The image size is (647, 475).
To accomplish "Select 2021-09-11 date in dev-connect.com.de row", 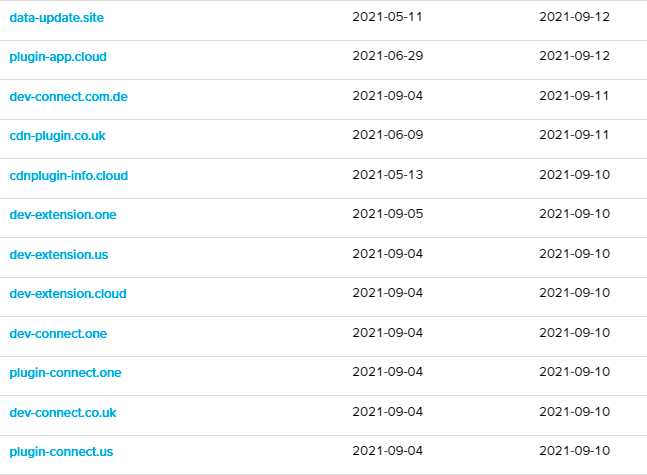I will coord(574,97).
